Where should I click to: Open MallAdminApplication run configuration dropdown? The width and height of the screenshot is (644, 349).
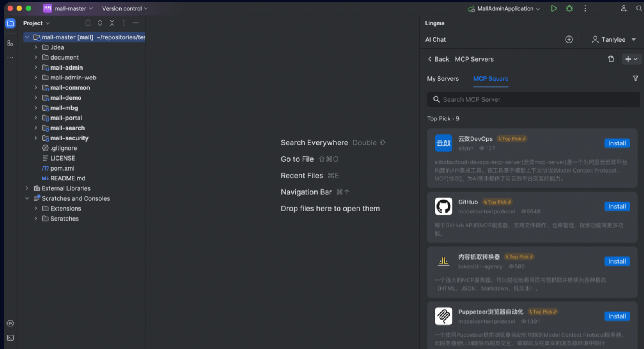pos(504,8)
